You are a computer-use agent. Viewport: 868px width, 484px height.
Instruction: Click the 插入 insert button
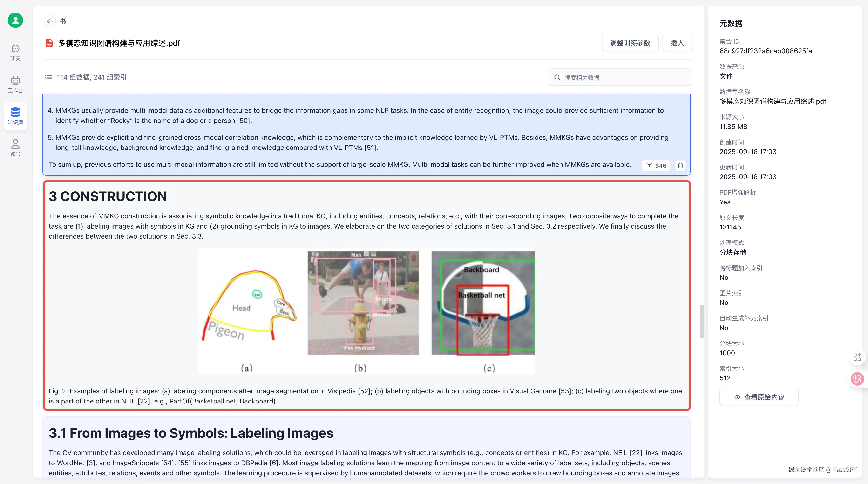[x=677, y=43]
